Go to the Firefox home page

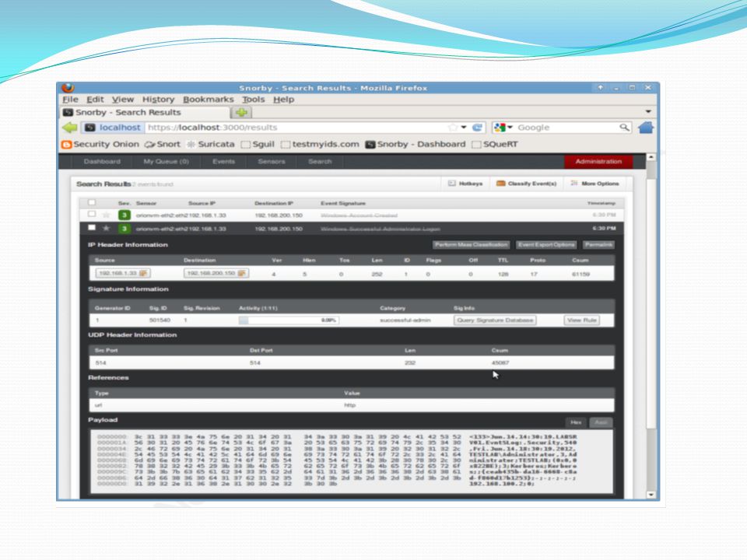pyautogui.click(x=646, y=127)
